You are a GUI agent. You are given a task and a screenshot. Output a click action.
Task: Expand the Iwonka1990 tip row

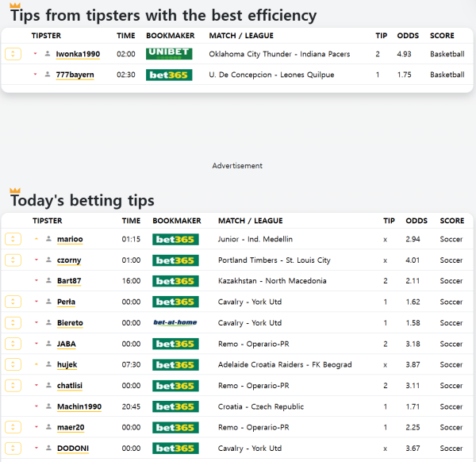pyautogui.click(x=13, y=54)
